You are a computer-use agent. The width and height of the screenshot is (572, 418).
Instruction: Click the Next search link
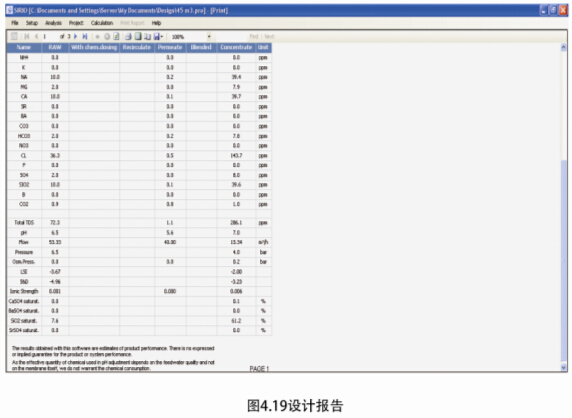point(269,36)
